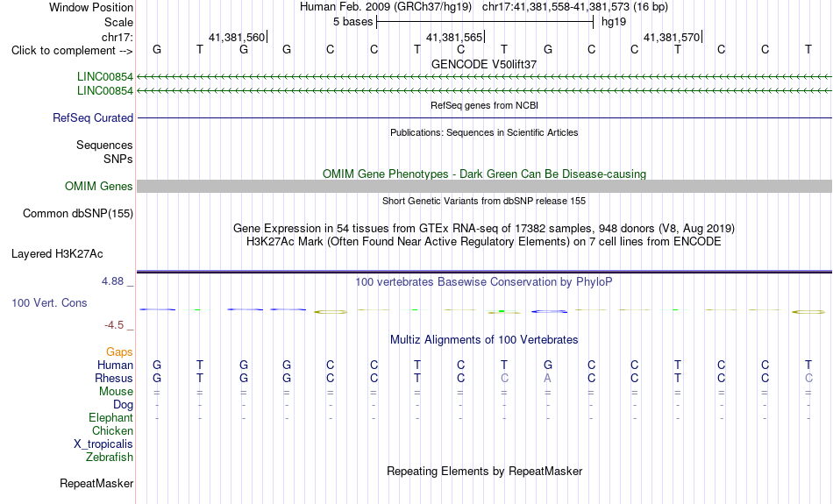
Task: Click the -4.5 conservation minimum value
Action: click(x=114, y=325)
